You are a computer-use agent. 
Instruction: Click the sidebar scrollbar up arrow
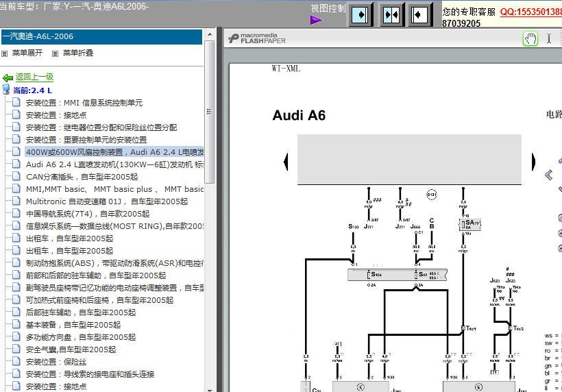(210, 34)
